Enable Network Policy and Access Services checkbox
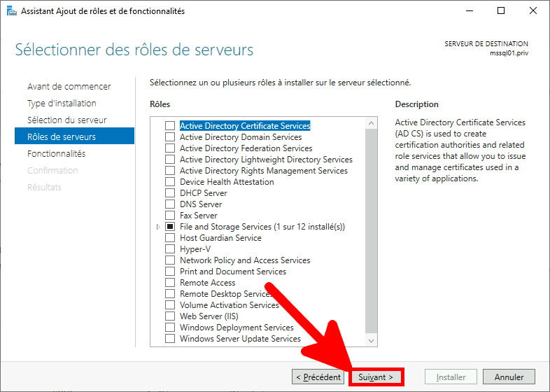 [x=170, y=260]
